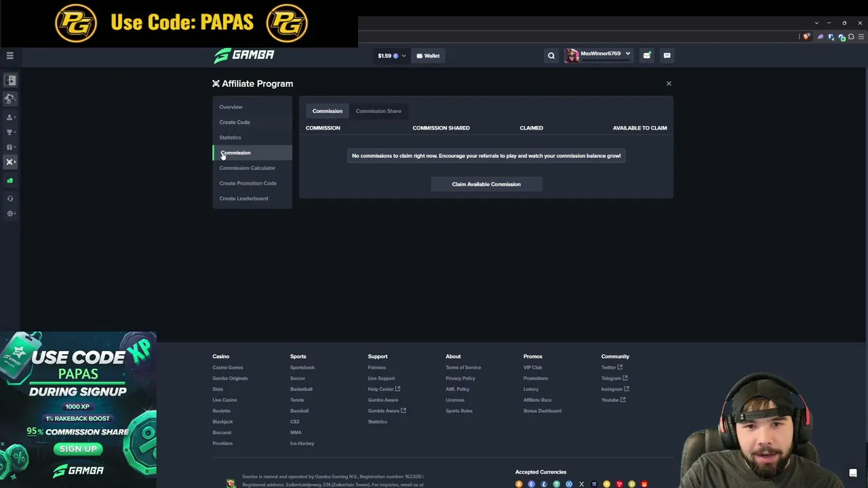The image size is (868, 488).
Task: Open Fairness footer link
Action: point(377,367)
